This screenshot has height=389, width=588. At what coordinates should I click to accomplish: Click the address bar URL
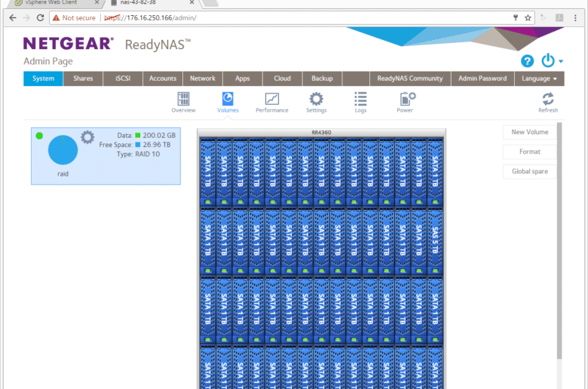tap(150, 17)
